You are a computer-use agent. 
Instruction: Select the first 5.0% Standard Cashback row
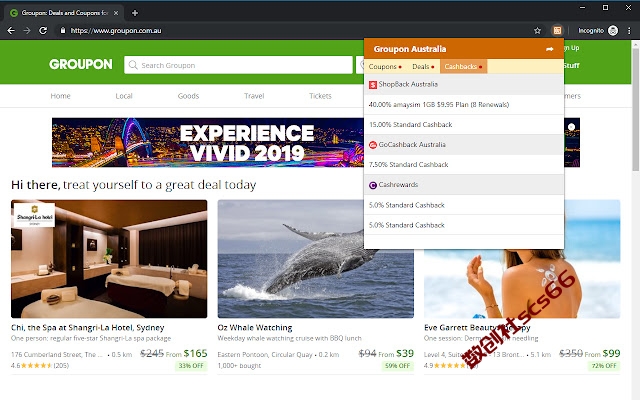464,205
